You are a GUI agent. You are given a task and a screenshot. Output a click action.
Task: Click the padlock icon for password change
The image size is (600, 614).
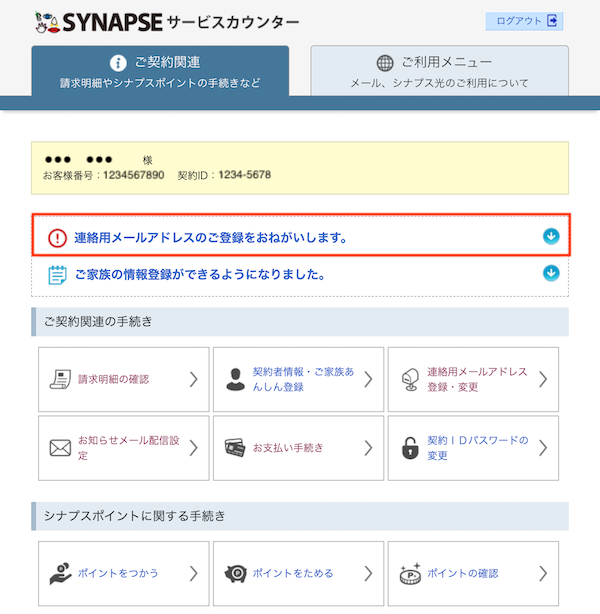[409, 448]
